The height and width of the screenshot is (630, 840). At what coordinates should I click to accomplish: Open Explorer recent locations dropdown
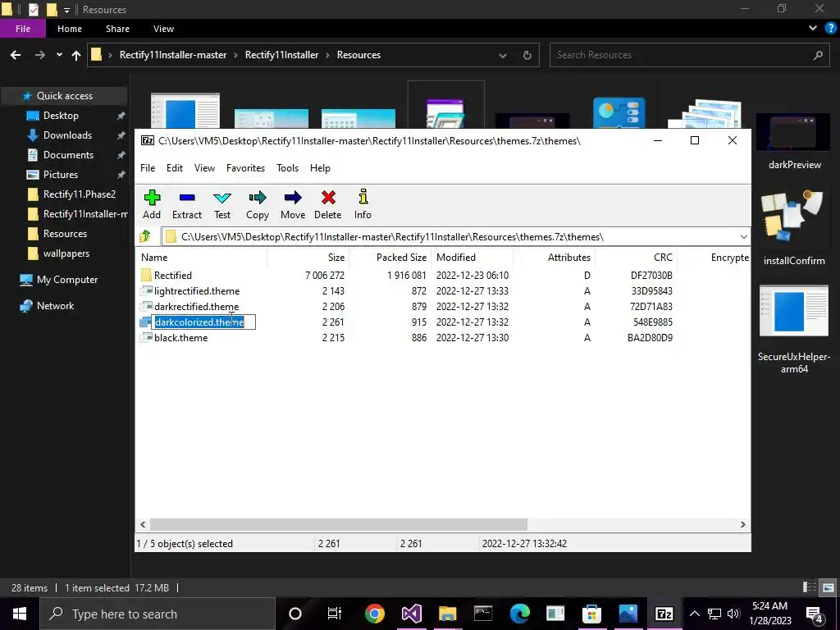coord(59,55)
